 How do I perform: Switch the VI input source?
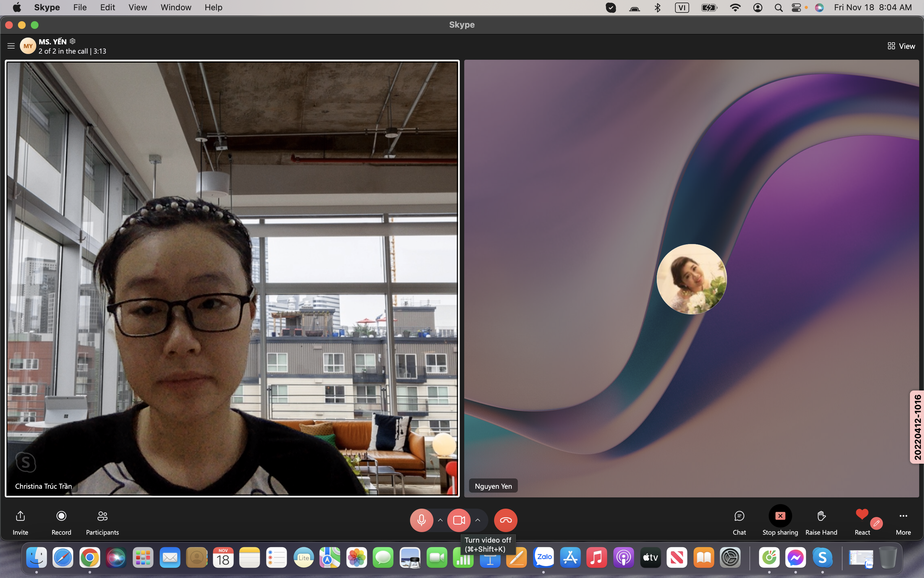click(x=682, y=7)
